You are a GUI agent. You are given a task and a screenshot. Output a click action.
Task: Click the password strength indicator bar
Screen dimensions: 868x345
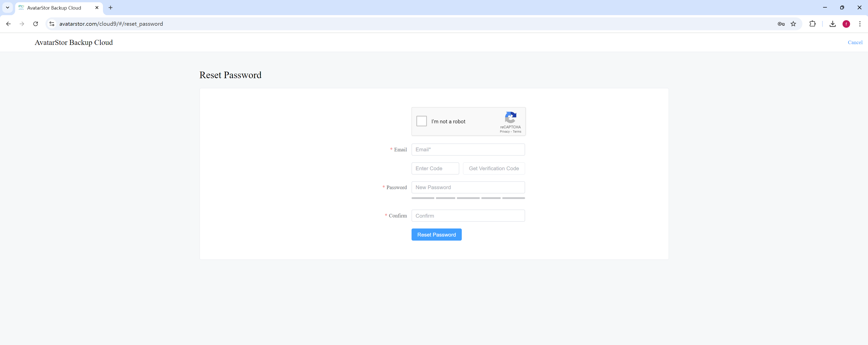[468, 198]
